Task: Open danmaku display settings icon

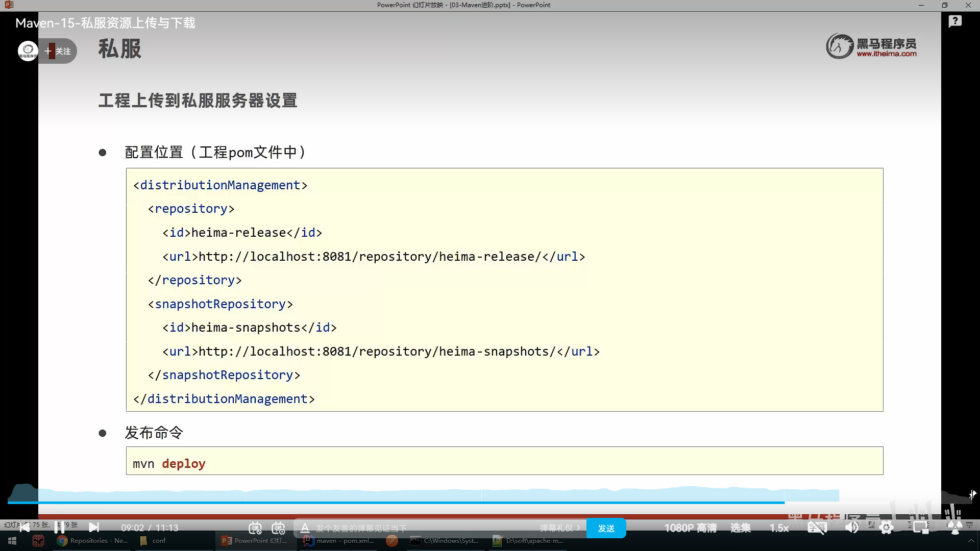Action: tap(278, 528)
